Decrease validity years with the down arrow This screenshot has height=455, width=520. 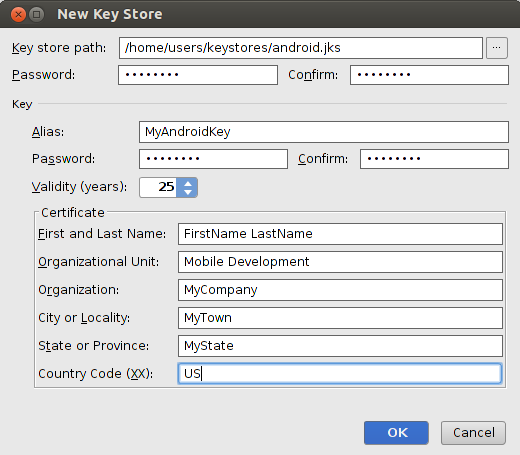coord(188,192)
